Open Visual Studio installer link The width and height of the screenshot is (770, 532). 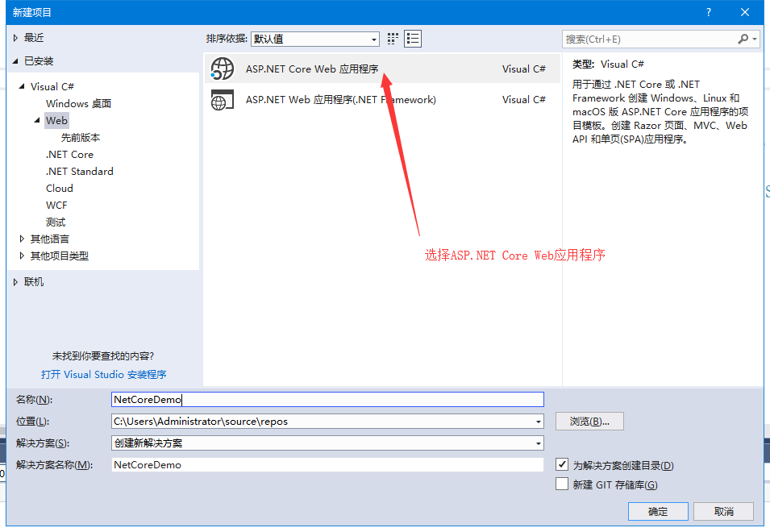pyautogui.click(x=104, y=375)
